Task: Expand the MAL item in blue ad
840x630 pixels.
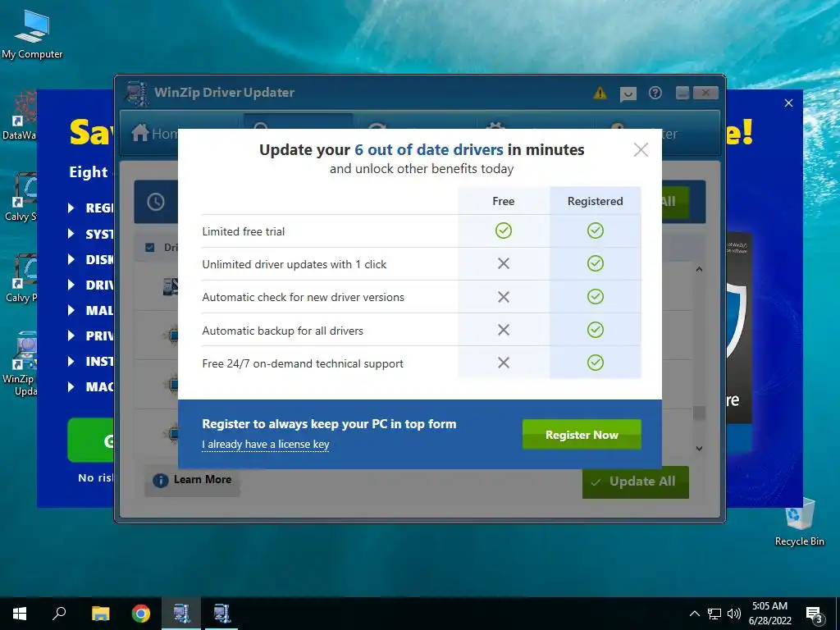Action: click(71, 310)
